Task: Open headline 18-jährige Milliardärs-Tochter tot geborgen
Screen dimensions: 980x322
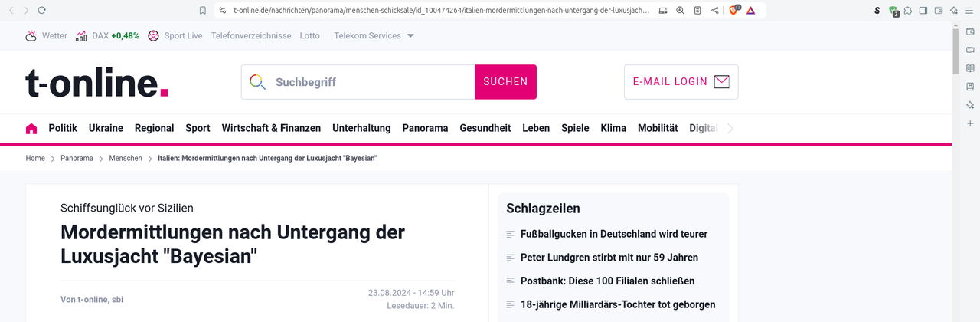Action: 618,304
